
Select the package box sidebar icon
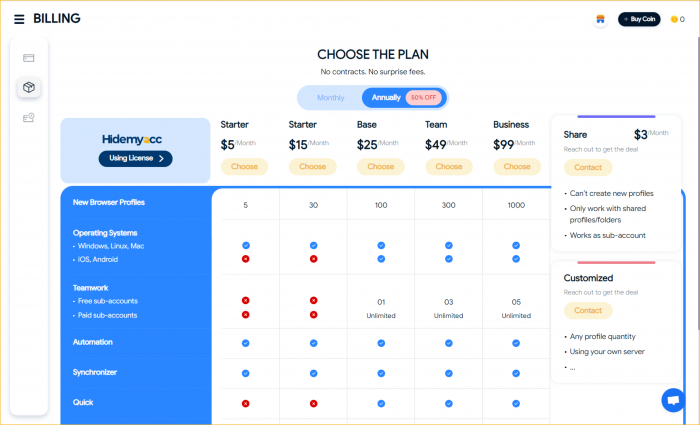point(29,87)
